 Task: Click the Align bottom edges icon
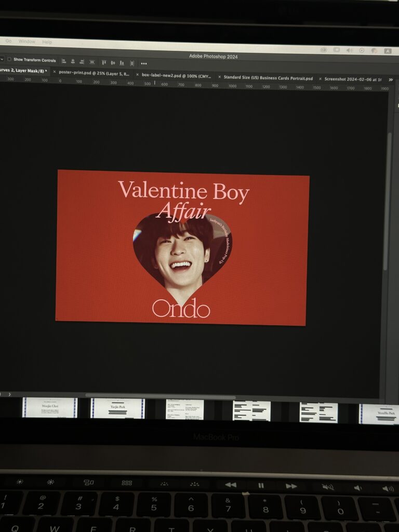(x=122, y=63)
